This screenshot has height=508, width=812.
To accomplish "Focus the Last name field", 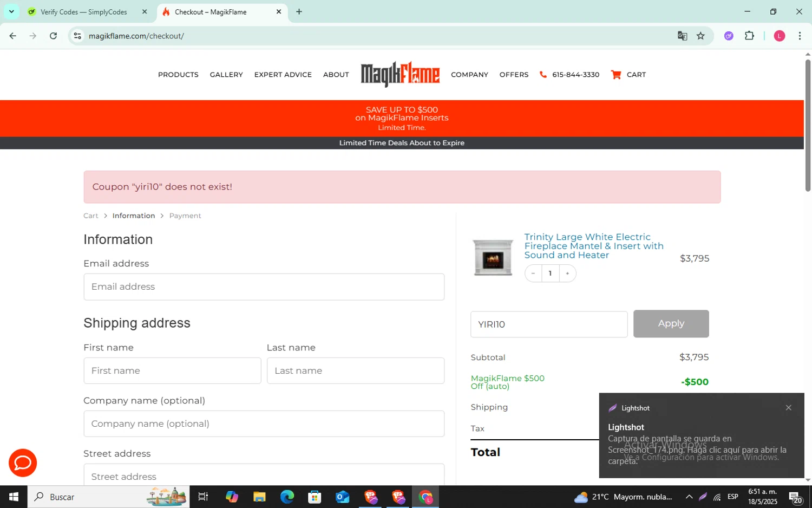I will [x=356, y=370].
